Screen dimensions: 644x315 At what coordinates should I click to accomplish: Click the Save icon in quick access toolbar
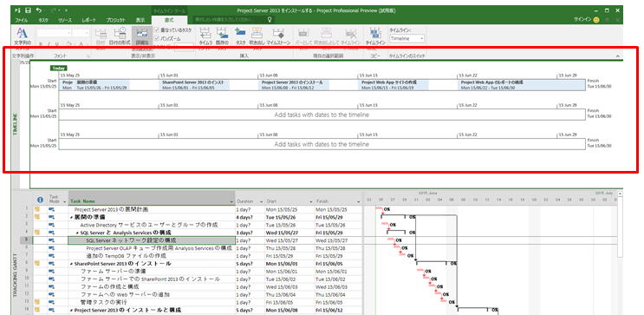coord(28,10)
